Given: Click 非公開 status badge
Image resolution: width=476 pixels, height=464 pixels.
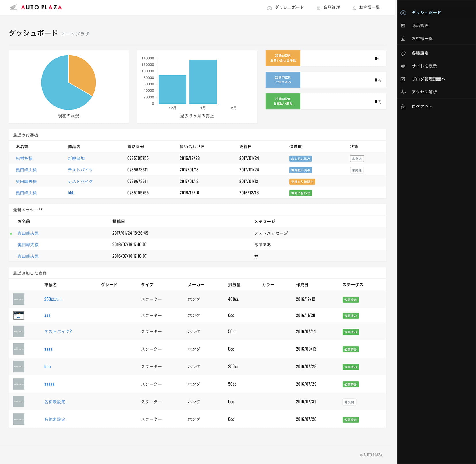Looking at the screenshot, I should (349, 402).
